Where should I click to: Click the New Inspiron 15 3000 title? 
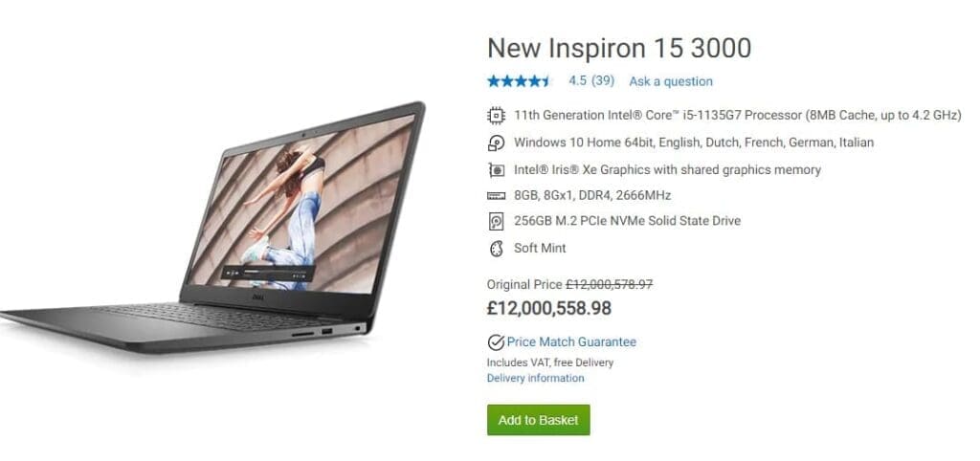pyautogui.click(x=619, y=48)
